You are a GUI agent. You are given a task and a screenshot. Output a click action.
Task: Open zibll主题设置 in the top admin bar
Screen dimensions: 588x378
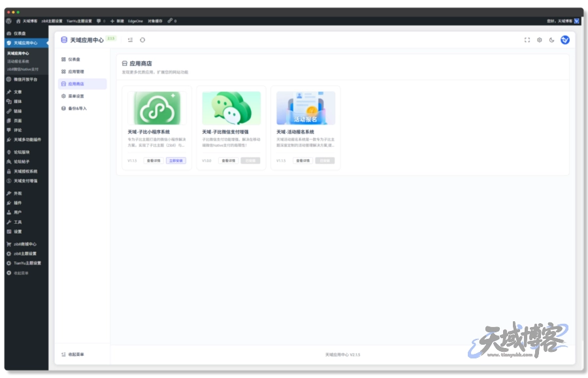click(52, 21)
